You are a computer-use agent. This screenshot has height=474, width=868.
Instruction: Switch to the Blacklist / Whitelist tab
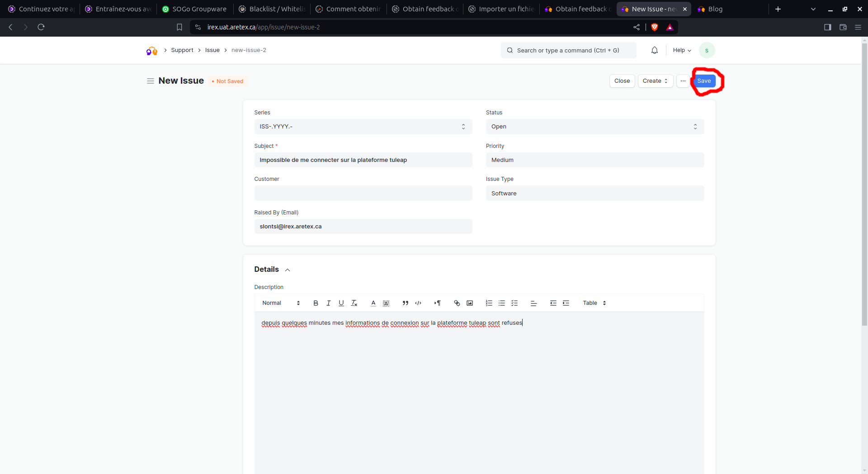[x=273, y=9]
